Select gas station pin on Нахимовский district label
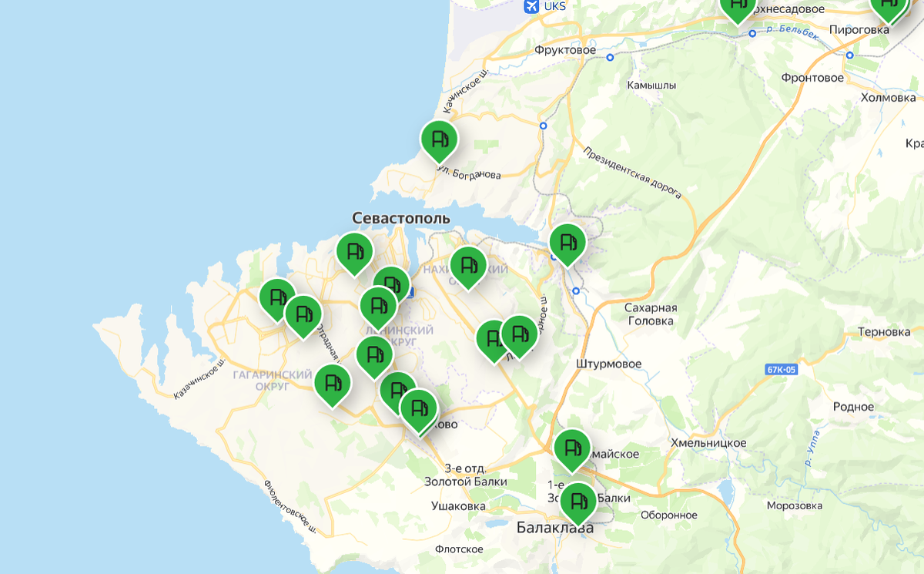924x574 pixels. pyautogui.click(x=468, y=266)
